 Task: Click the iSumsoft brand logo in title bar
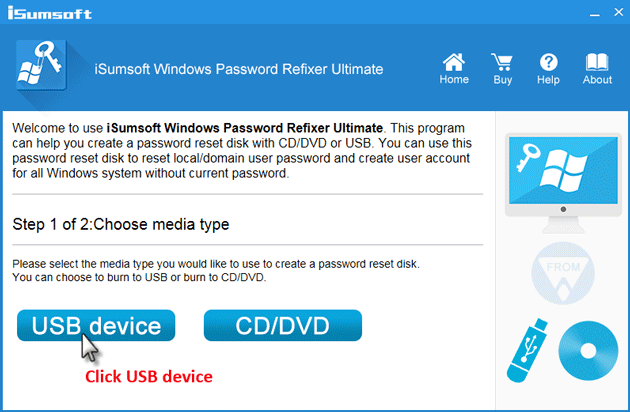click(51, 14)
